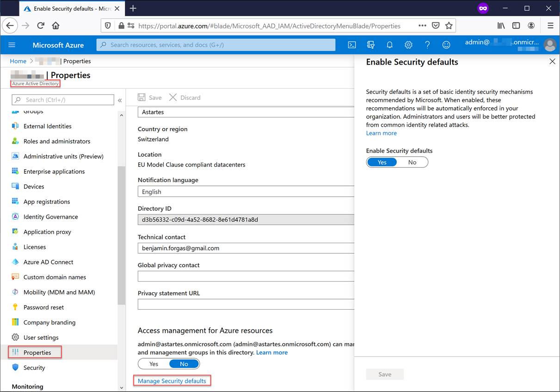Open the notifications bell
This screenshot has height=392, width=560.
[x=390, y=45]
